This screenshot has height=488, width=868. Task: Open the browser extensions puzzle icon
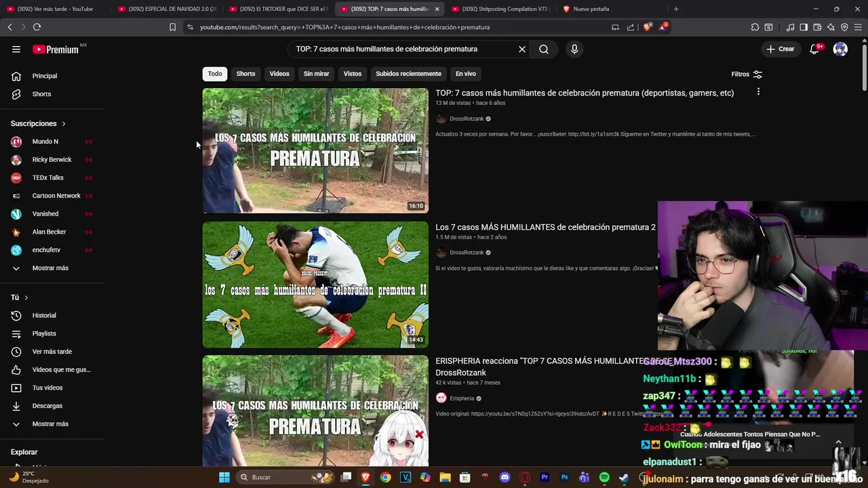pos(755,27)
